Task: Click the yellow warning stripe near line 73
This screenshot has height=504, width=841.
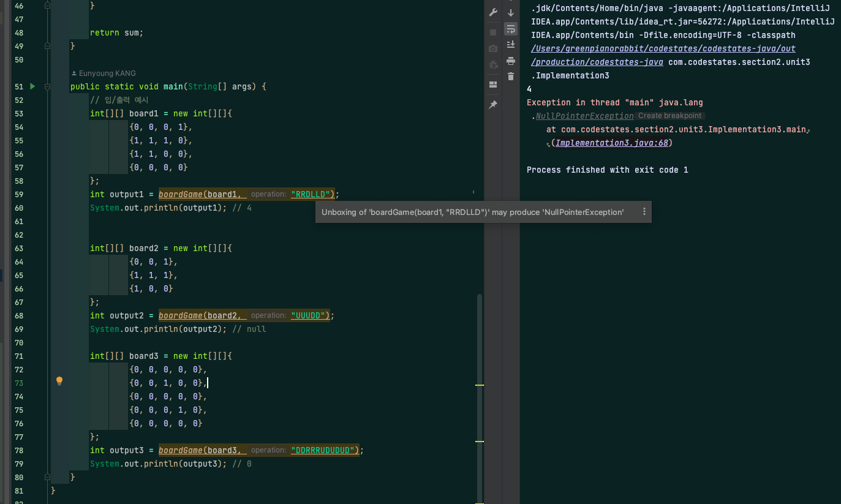Action: pos(480,385)
